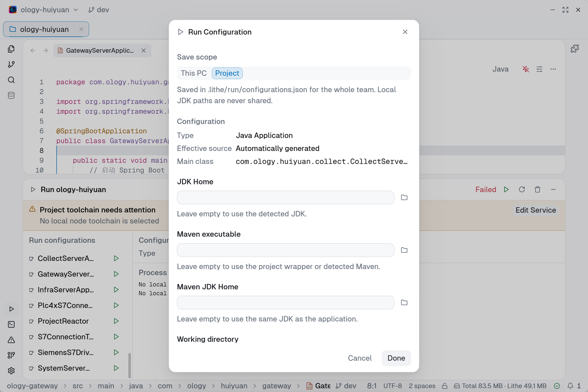Close the GatewayServerApplic... editor tab
Screen dimensions: 588x392
[x=143, y=51]
